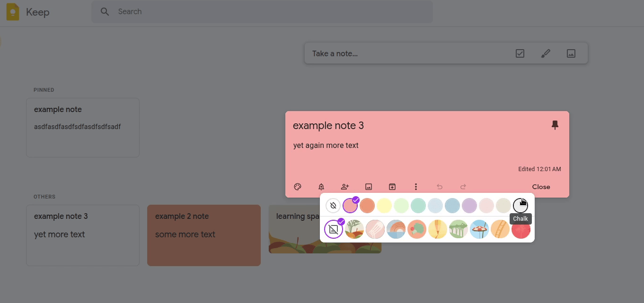644x303 pixels.
Task: Select the no-image background option
Action: pos(334,229)
